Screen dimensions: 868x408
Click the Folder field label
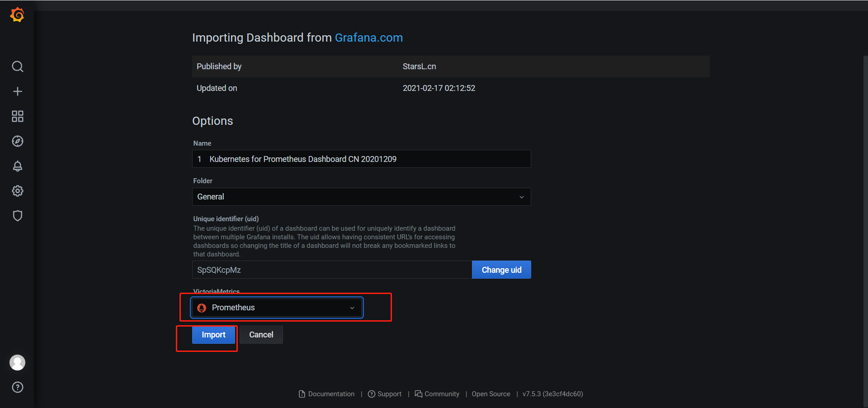pyautogui.click(x=203, y=181)
